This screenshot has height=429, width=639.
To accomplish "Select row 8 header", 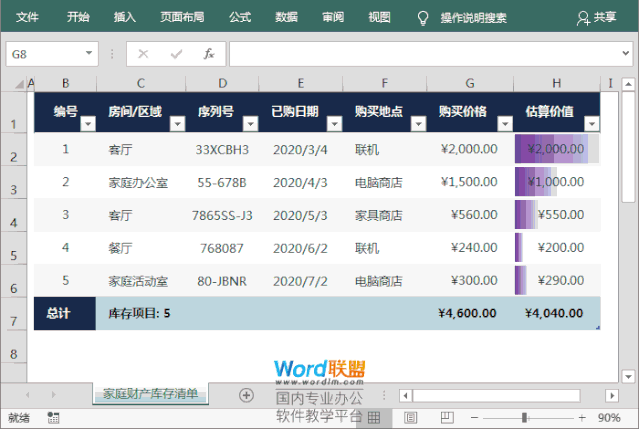I will coord(14,347).
